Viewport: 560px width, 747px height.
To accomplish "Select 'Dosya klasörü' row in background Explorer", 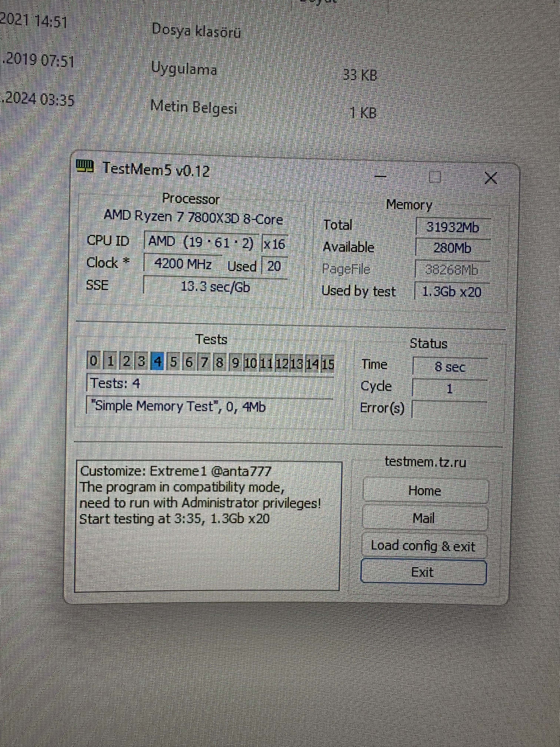I will (x=196, y=31).
